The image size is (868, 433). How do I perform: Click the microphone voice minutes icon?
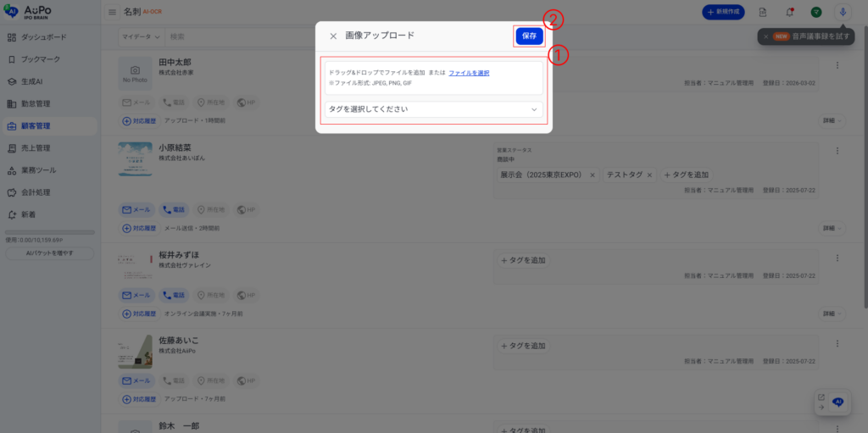coord(843,12)
